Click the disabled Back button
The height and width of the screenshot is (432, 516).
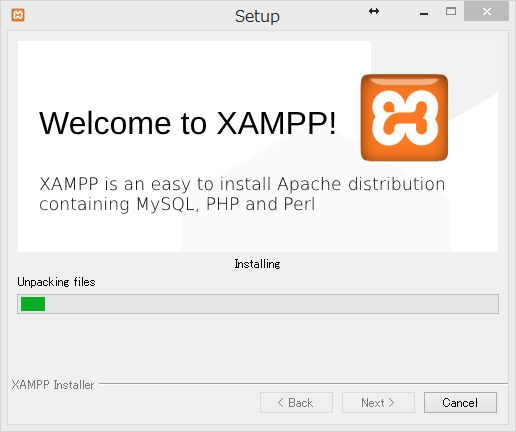click(296, 403)
